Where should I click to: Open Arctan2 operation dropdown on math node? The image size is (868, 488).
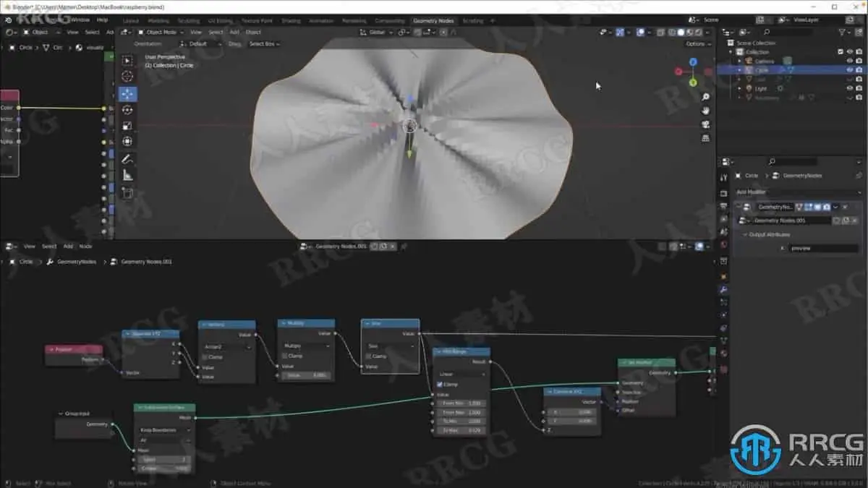227,347
